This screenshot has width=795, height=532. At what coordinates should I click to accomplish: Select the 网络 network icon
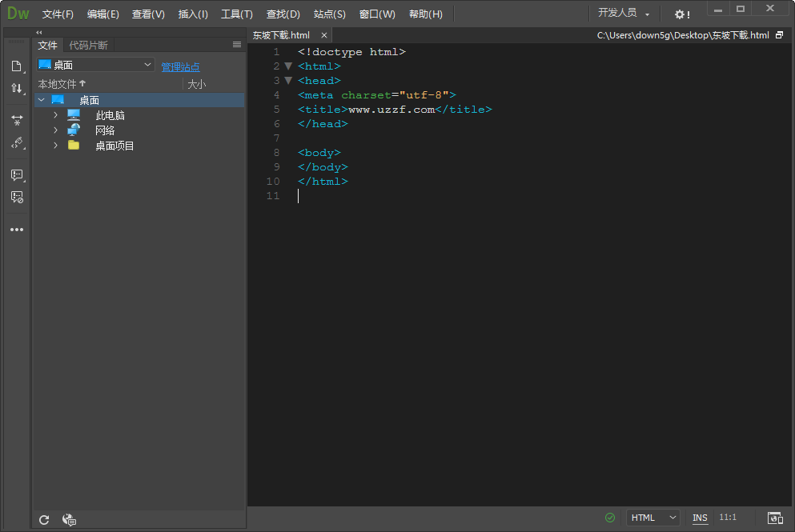point(74,130)
